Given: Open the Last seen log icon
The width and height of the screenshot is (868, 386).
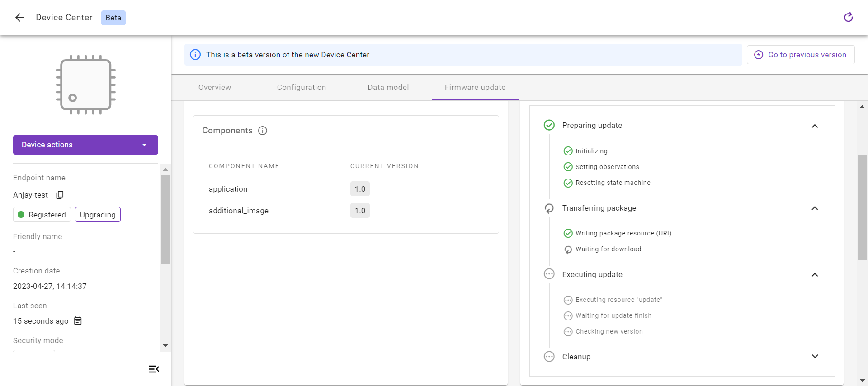Looking at the screenshot, I should [78, 321].
